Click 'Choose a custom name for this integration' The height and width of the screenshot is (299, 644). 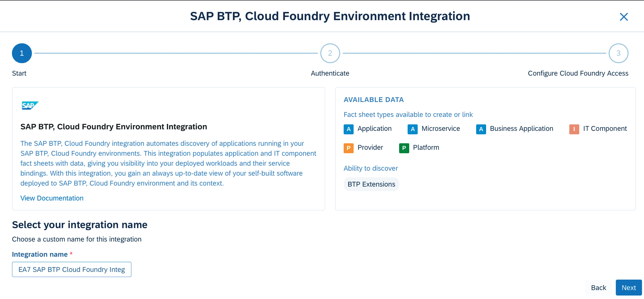pyautogui.click(x=77, y=239)
